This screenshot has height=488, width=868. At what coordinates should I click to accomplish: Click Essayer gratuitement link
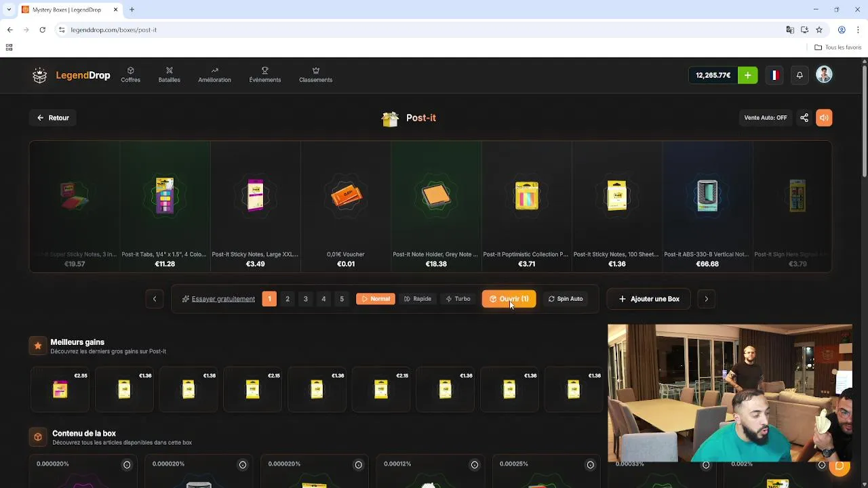pyautogui.click(x=218, y=299)
